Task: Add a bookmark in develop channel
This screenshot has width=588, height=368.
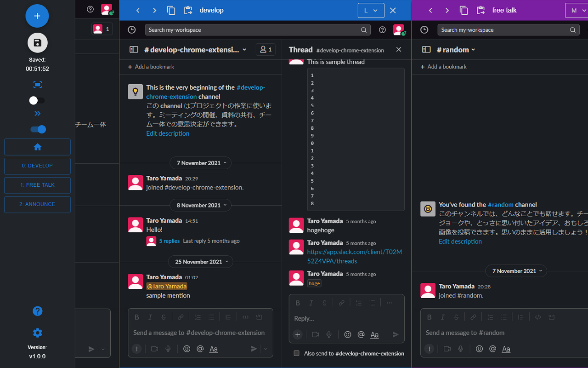Action: point(151,67)
